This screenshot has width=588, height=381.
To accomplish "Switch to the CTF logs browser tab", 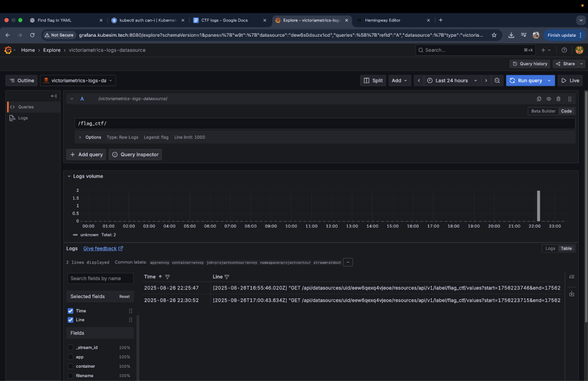I will tap(224, 20).
